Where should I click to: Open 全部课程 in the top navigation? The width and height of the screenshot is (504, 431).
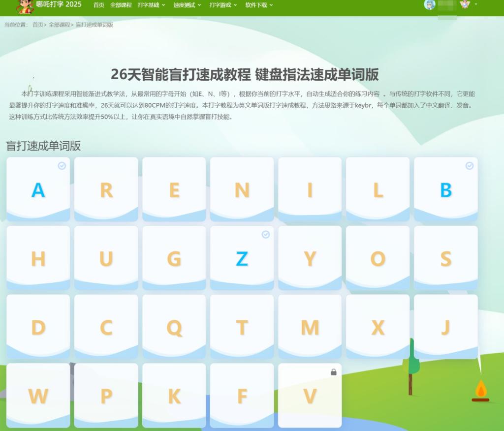pos(121,5)
